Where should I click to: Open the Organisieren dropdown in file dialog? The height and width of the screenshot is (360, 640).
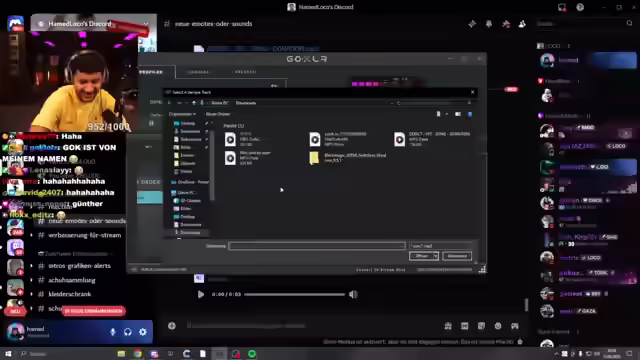coord(182,114)
